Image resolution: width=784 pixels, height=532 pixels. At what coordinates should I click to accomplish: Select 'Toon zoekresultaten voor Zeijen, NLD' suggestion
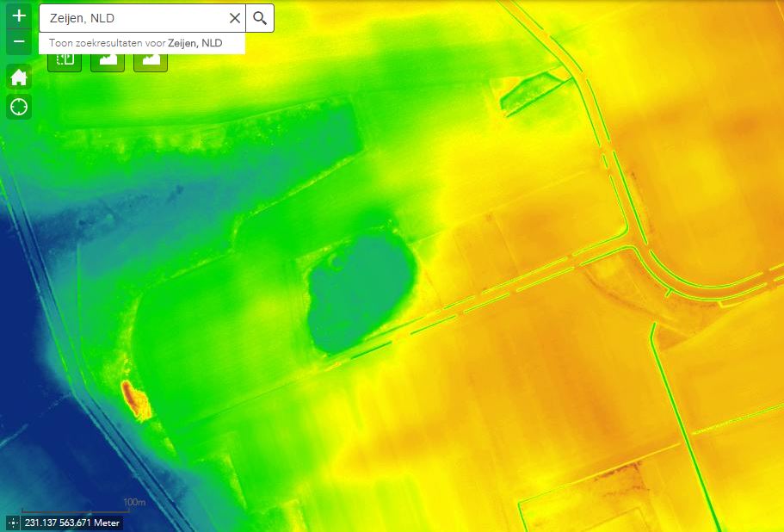pyautogui.click(x=142, y=43)
